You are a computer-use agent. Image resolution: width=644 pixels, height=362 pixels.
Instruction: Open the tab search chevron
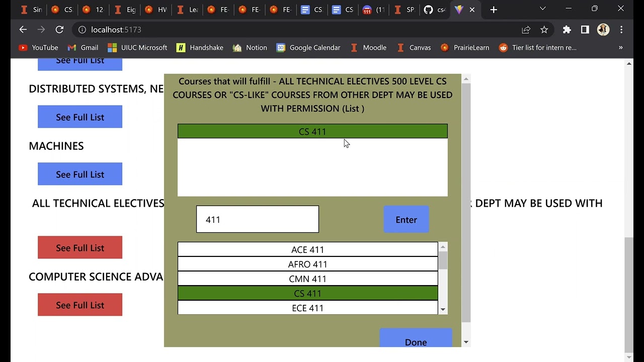(542, 9)
